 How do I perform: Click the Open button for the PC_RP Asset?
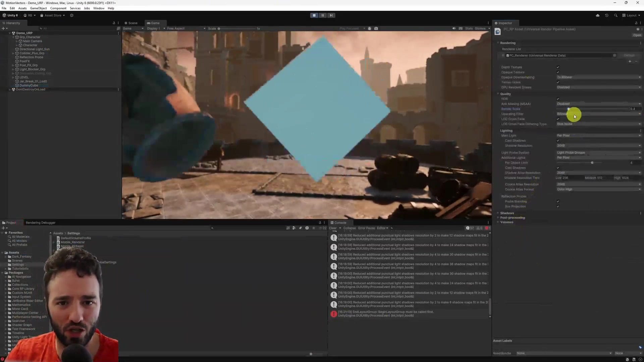click(637, 35)
